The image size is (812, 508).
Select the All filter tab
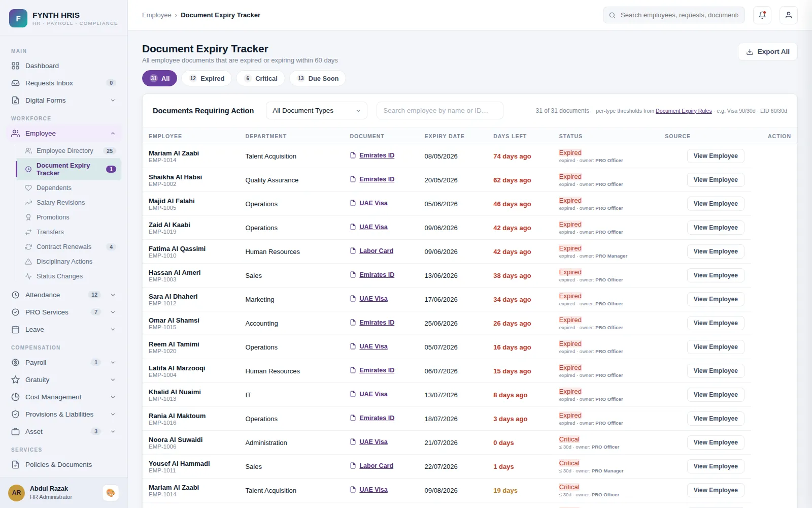coord(159,79)
